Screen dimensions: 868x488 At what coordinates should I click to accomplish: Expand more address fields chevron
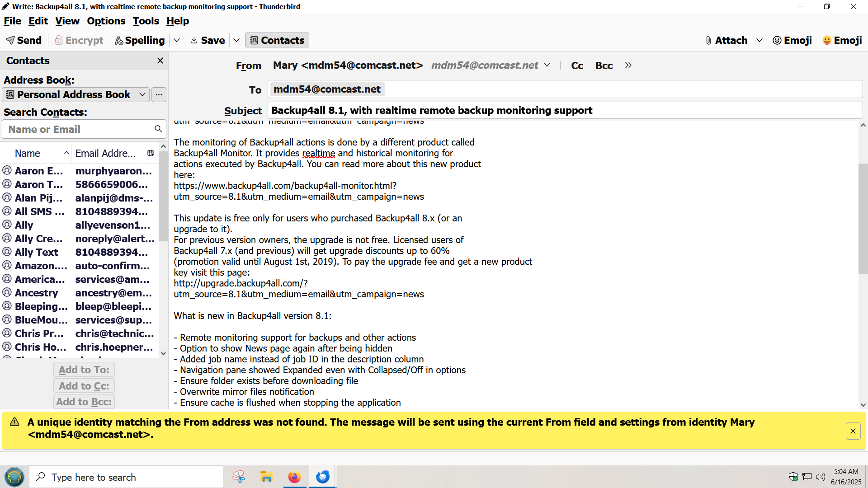628,65
